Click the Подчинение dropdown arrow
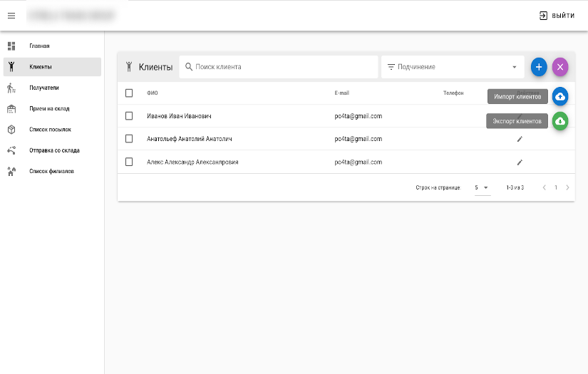 click(x=514, y=67)
